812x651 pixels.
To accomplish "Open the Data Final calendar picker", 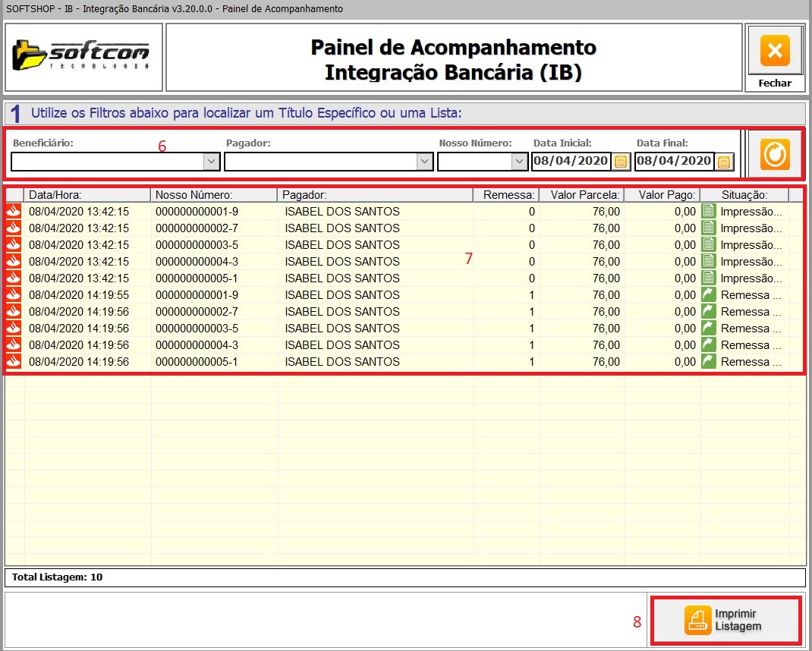I will click(724, 162).
